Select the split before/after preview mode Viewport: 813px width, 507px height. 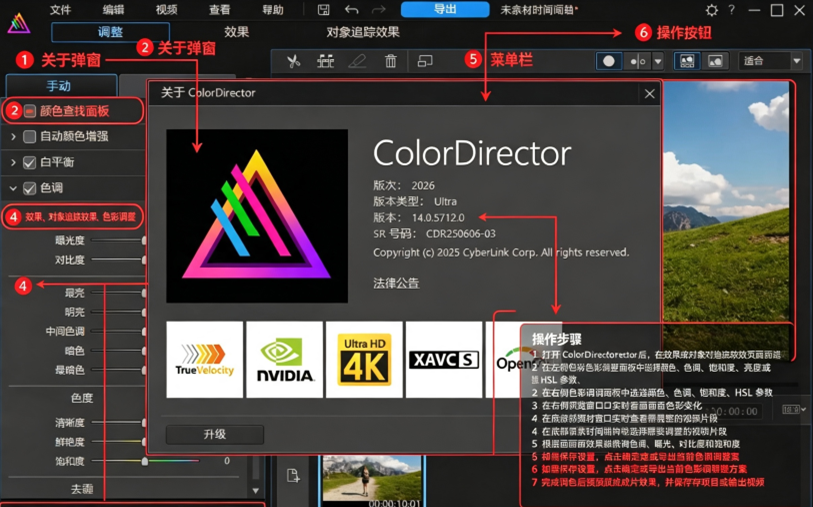638,61
